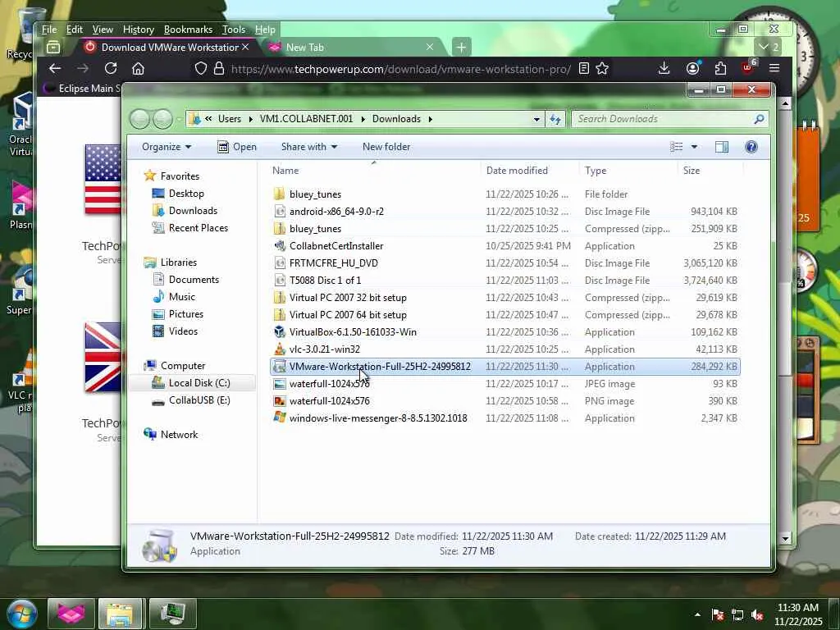Show hidden tray icons arrow
840x630 pixels.
[x=697, y=615]
